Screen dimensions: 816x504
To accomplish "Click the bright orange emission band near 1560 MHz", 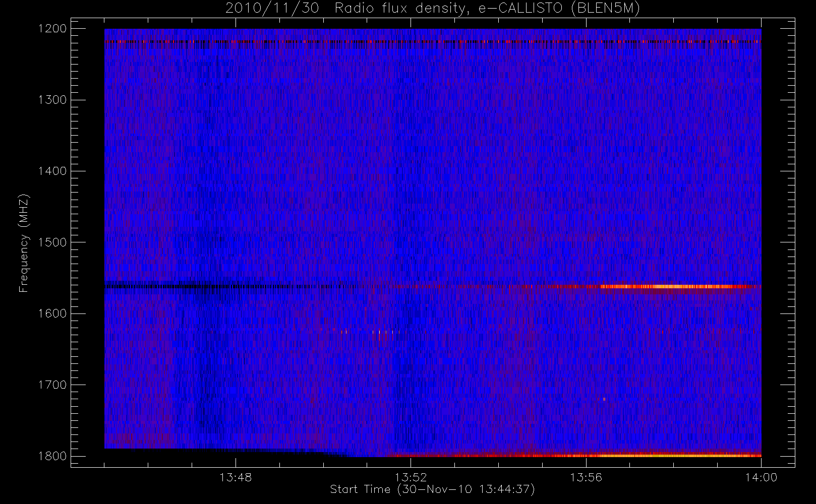I will [x=671, y=287].
